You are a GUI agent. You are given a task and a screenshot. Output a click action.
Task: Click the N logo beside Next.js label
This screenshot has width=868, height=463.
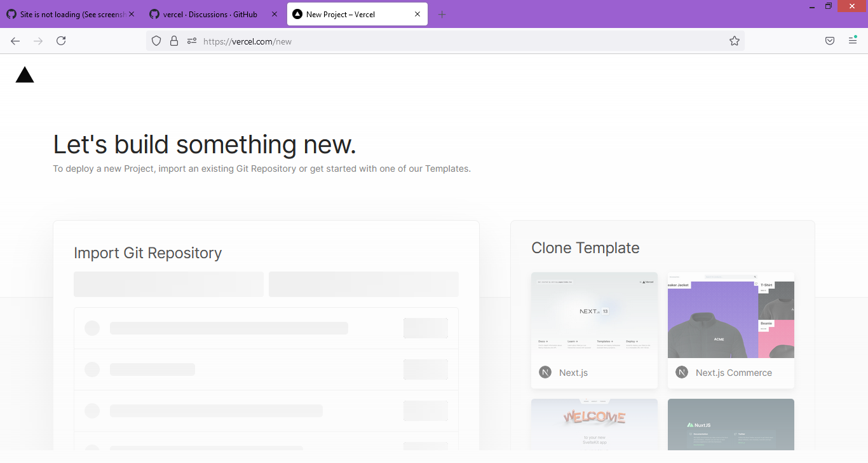point(545,373)
